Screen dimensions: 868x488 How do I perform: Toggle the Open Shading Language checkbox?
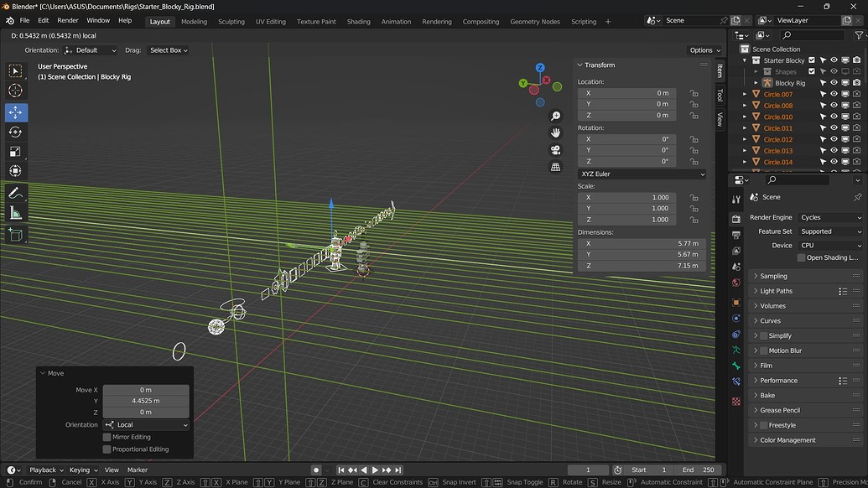pyautogui.click(x=801, y=257)
